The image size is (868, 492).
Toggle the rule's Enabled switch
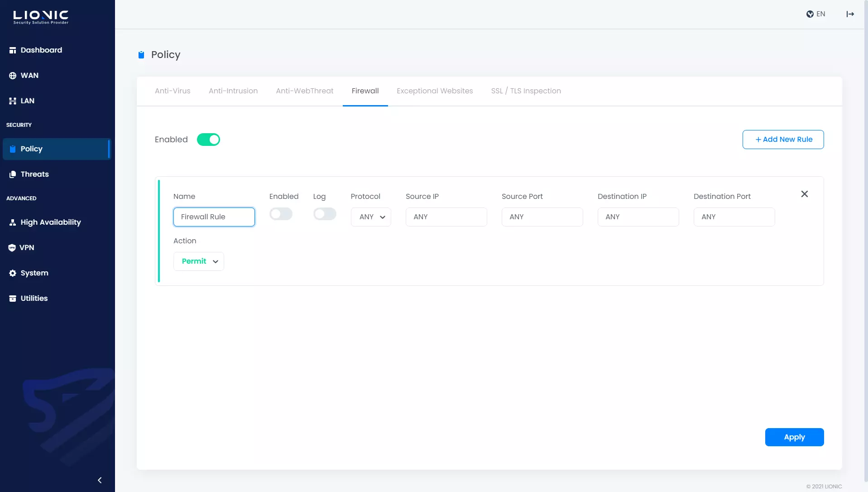pyautogui.click(x=281, y=214)
